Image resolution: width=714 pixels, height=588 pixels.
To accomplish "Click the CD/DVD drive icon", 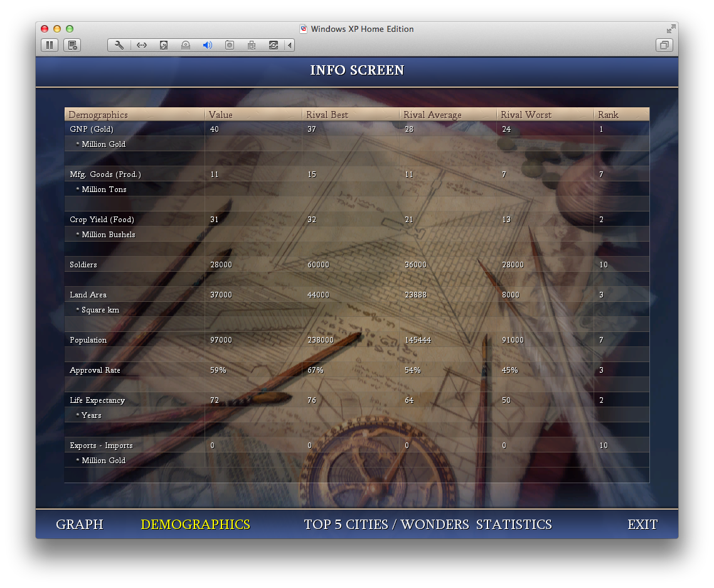I will [185, 45].
